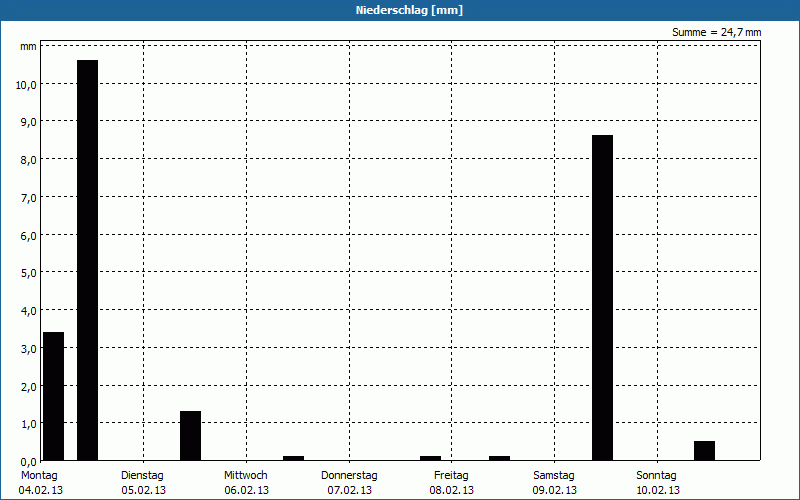Viewport: 800px width, 500px height.
Task: Select the 08.02.13 date label
Action: coord(452,490)
